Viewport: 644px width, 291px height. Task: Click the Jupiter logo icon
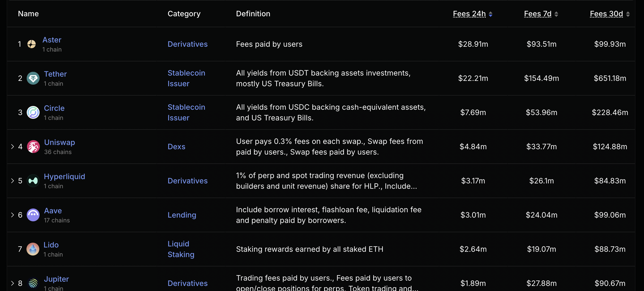click(x=33, y=283)
